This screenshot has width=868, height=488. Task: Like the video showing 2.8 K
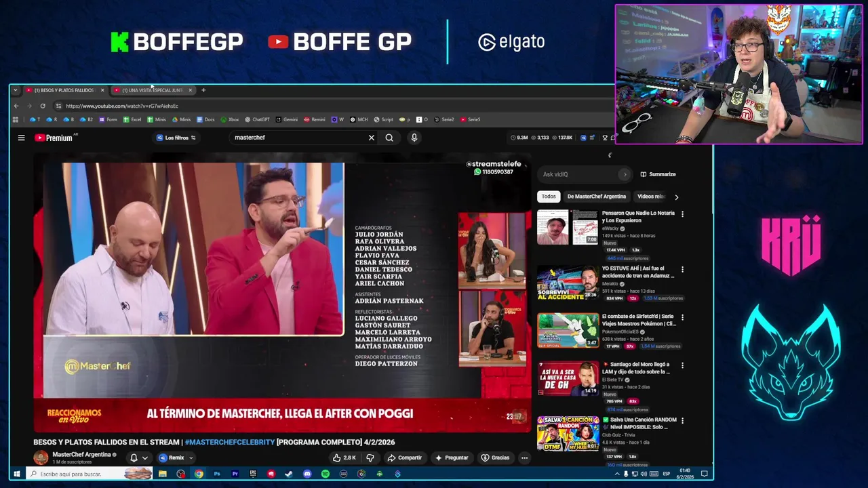pos(345,457)
